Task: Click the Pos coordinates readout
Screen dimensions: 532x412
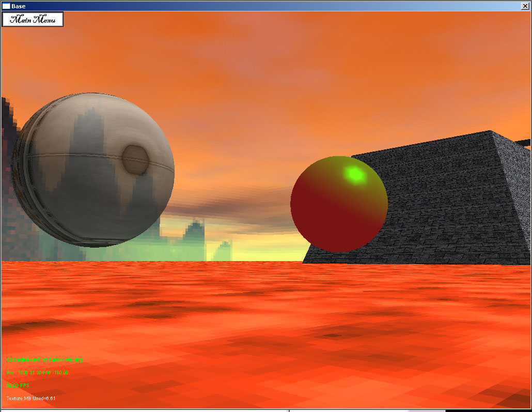Action: coord(37,372)
